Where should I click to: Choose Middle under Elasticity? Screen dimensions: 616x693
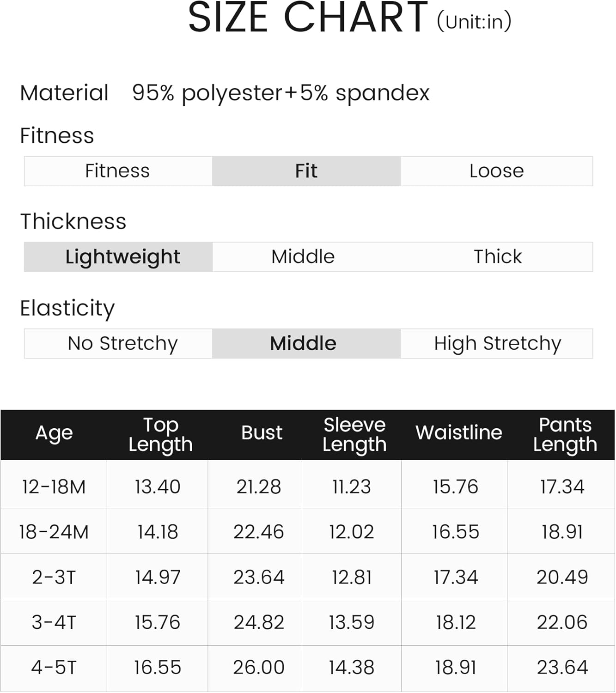303,343
